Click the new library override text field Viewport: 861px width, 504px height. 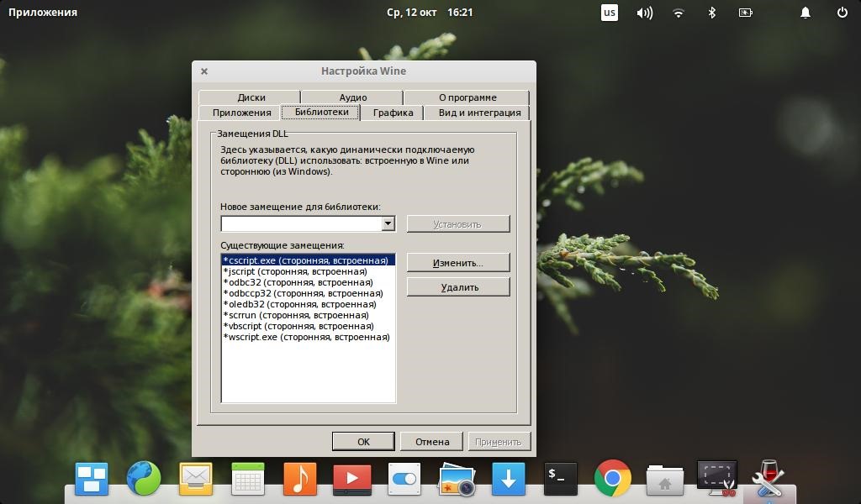302,223
